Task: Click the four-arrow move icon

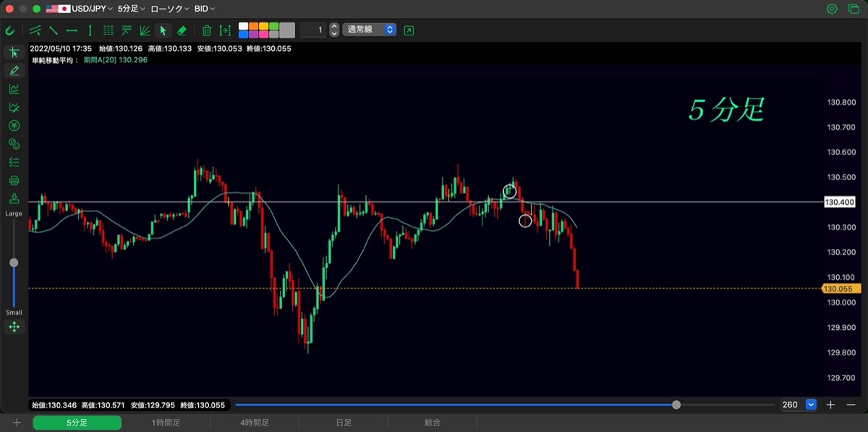Action: pyautogui.click(x=14, y=327)
